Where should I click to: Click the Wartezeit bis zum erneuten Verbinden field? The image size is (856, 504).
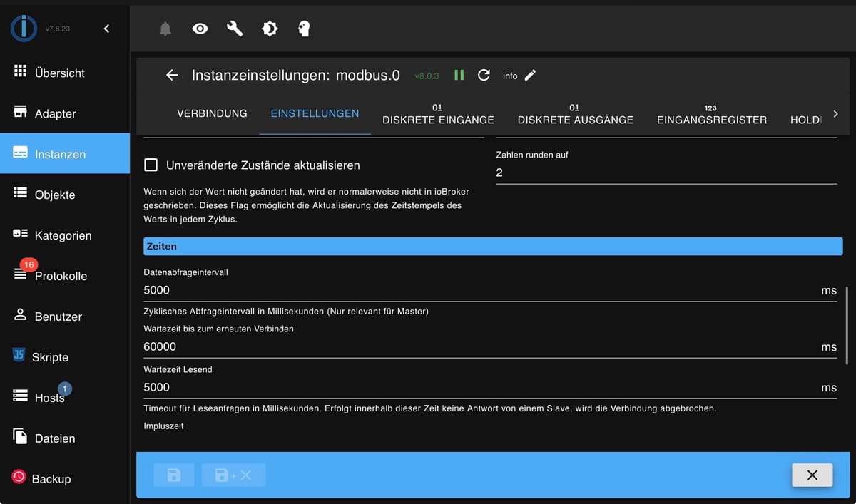[490, 346]
